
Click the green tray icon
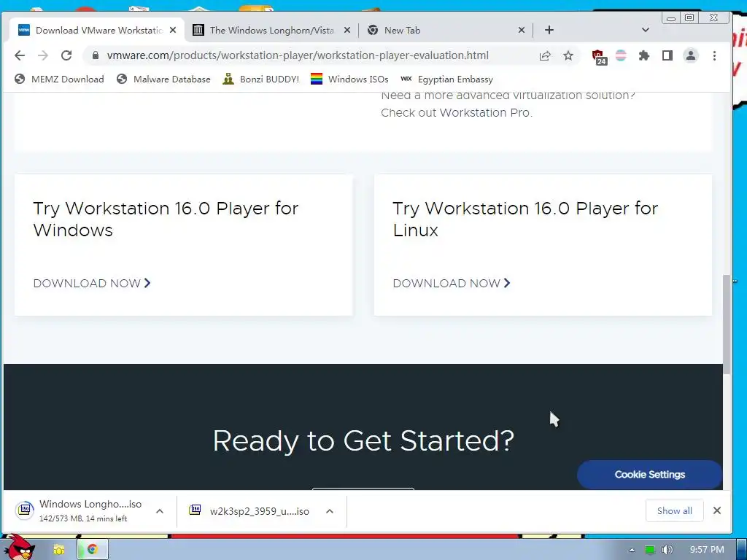[650, 550]
